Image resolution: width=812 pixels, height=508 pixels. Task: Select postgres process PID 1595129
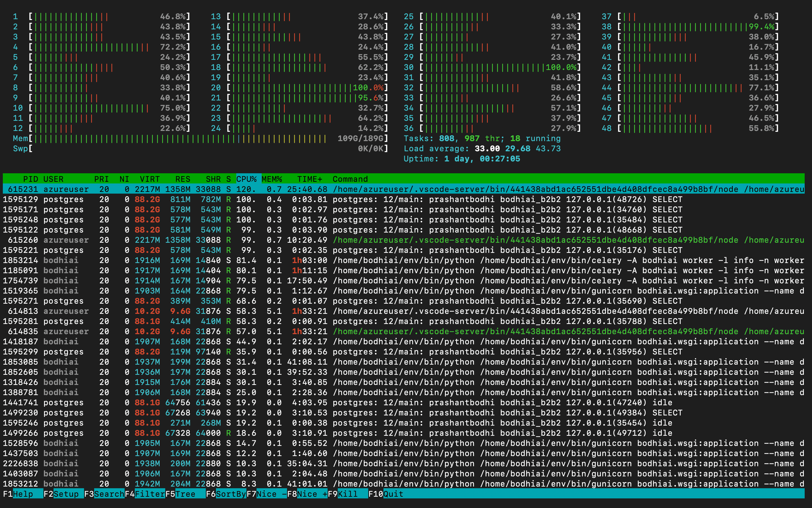(x=404, y=199)
